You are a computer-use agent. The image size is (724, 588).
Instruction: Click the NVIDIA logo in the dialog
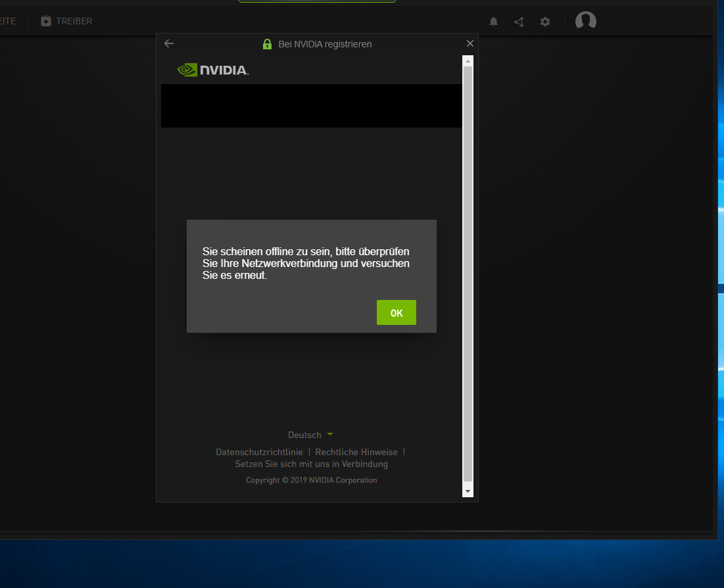(213, 70)
